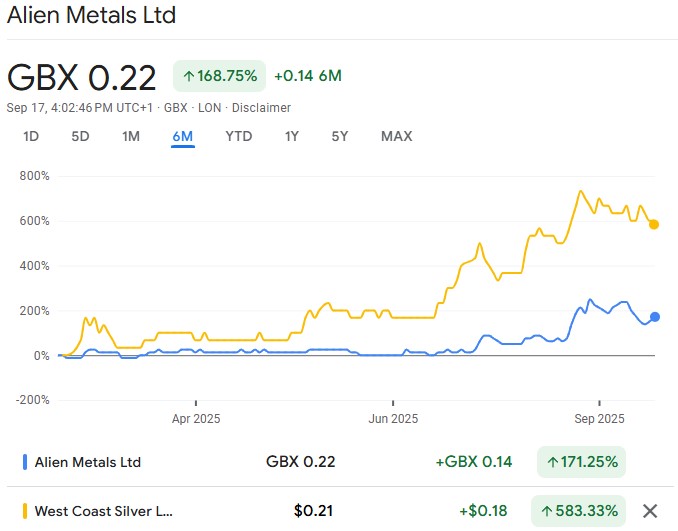678x531 pixels.
Task: Click the GBX 0.22 headline price
Action: pos(81,77)
